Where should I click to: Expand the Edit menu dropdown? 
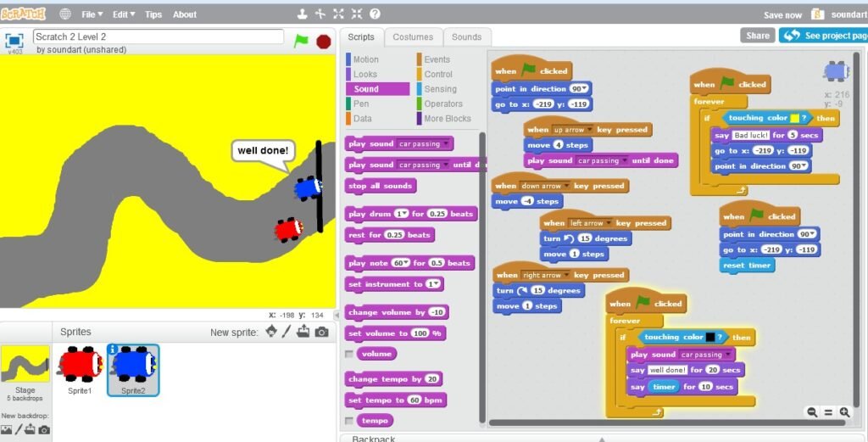pyautogui.click(x=124, y=14)
